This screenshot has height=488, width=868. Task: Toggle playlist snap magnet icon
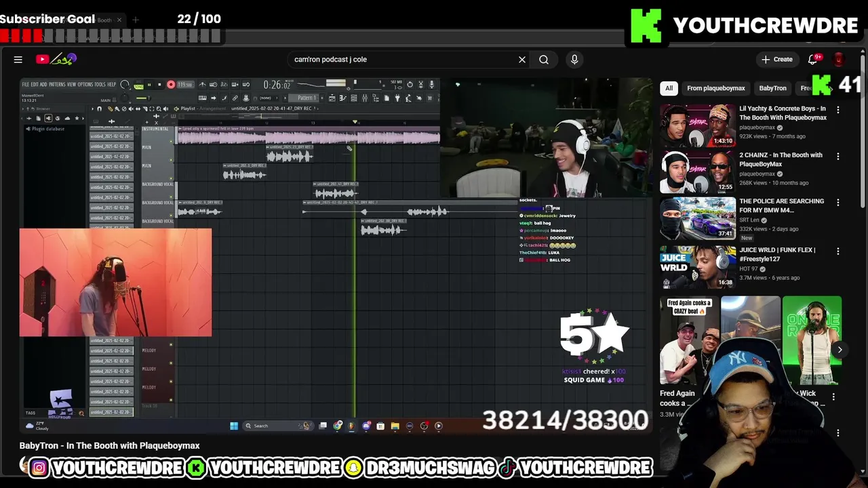[x=99, y=108]
